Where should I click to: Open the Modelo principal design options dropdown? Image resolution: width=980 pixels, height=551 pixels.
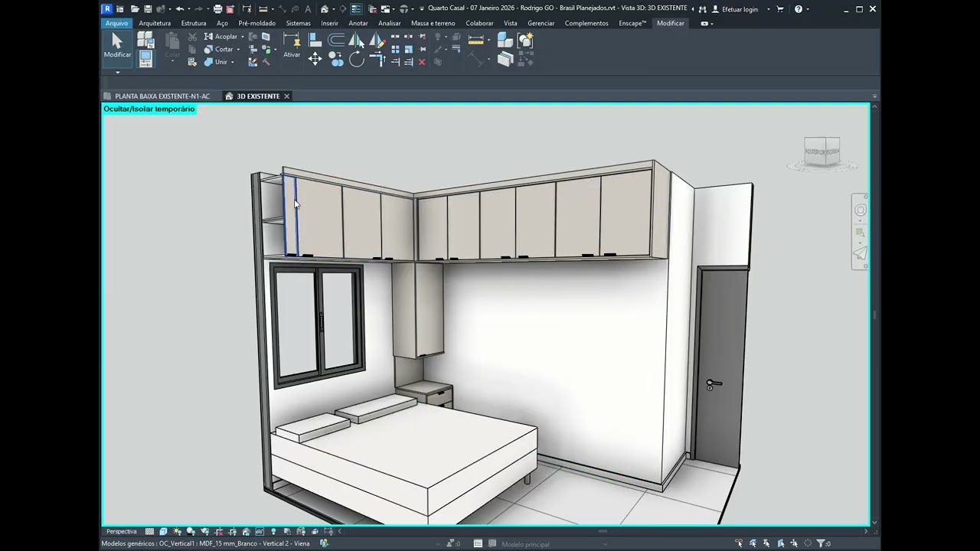point(551,544)
